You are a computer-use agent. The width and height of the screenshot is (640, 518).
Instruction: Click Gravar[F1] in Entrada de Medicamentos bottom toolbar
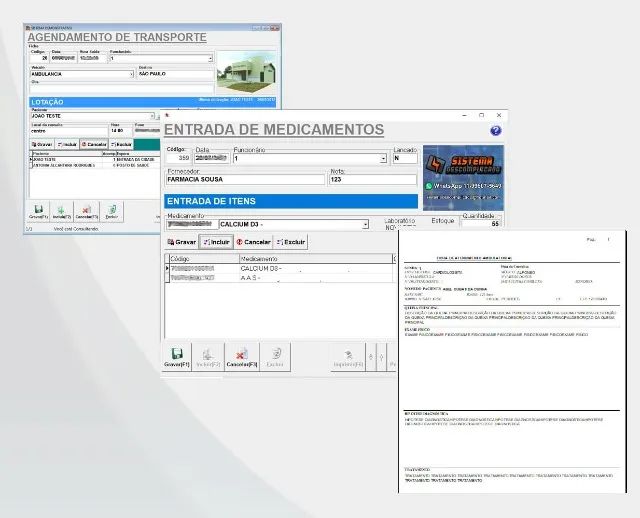[177, 357]
